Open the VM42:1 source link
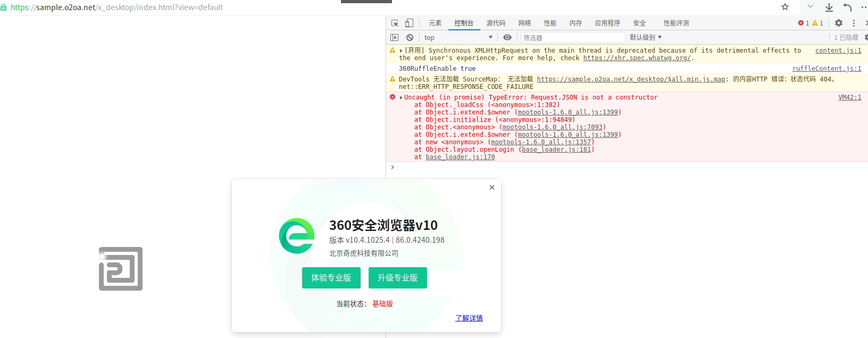This screenshot has height=338, width=868. (850, 97)
